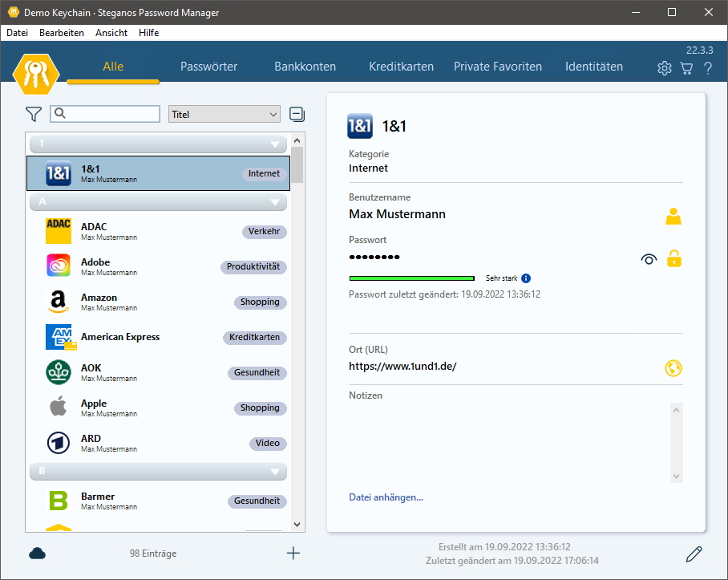Image resolution: width=728 pixels, height=580 pixels.
Task: Click the 1&1 logo in the list
Action: click(x=59, y=173)
